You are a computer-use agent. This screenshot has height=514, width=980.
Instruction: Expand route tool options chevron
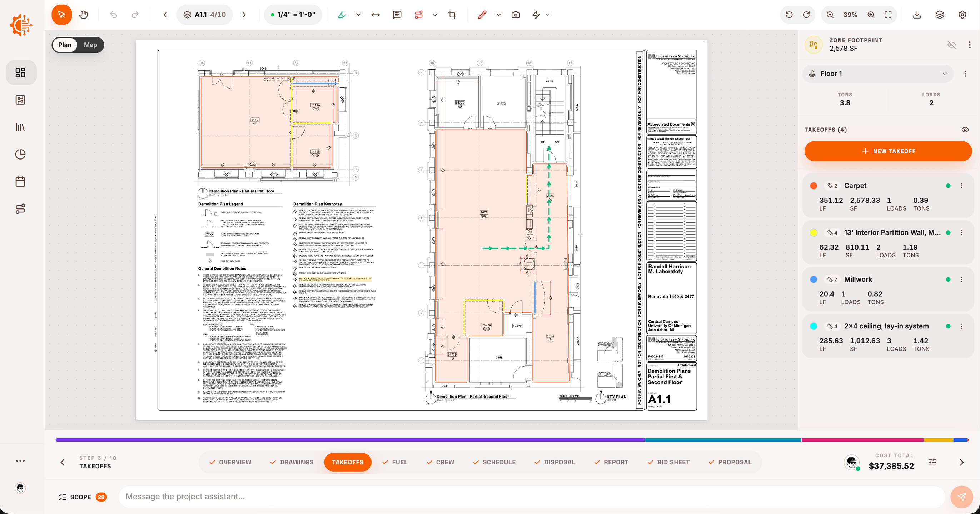pos(435,15)
